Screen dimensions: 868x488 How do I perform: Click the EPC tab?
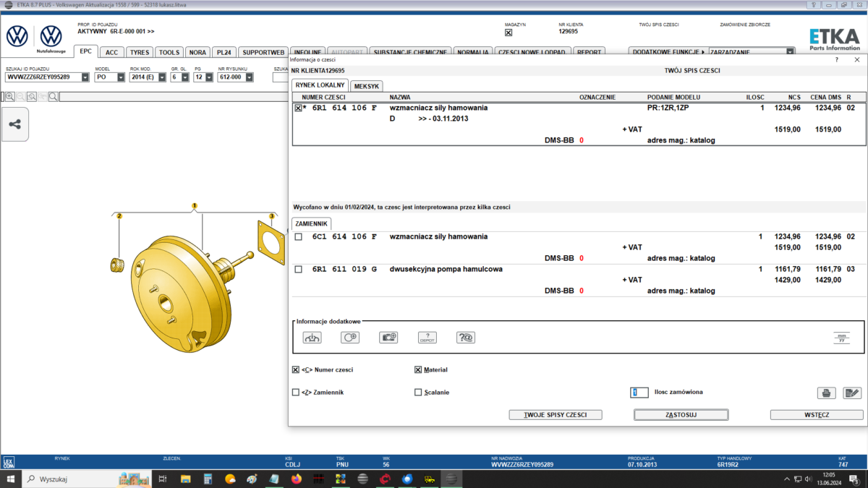click(x=86, y=51)
